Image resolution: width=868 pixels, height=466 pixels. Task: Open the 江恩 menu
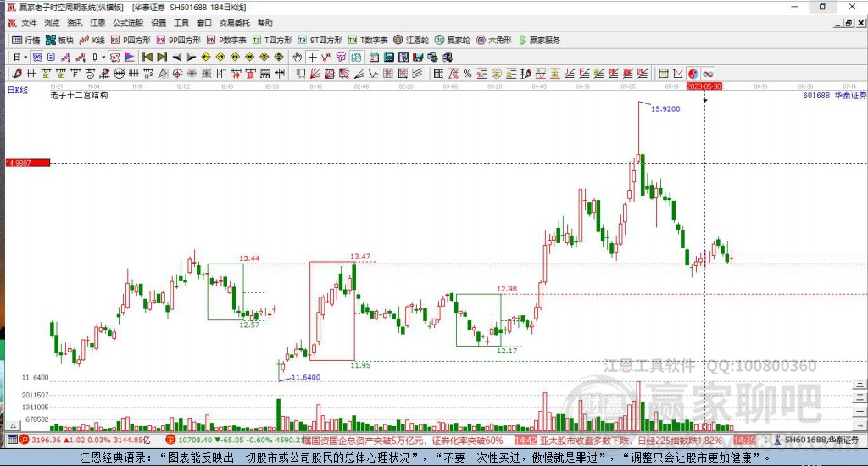97,23
